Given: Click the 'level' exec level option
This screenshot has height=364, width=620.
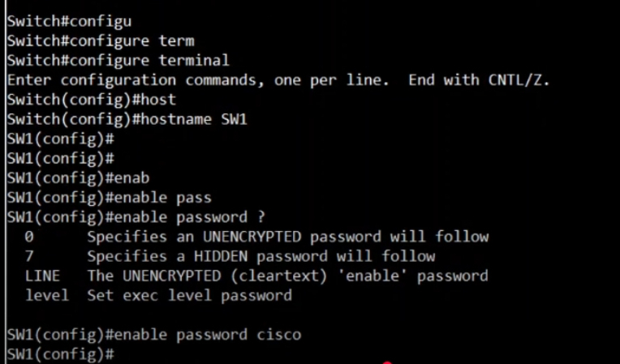Looking at the screenshot, I should [x=47, y=295].
